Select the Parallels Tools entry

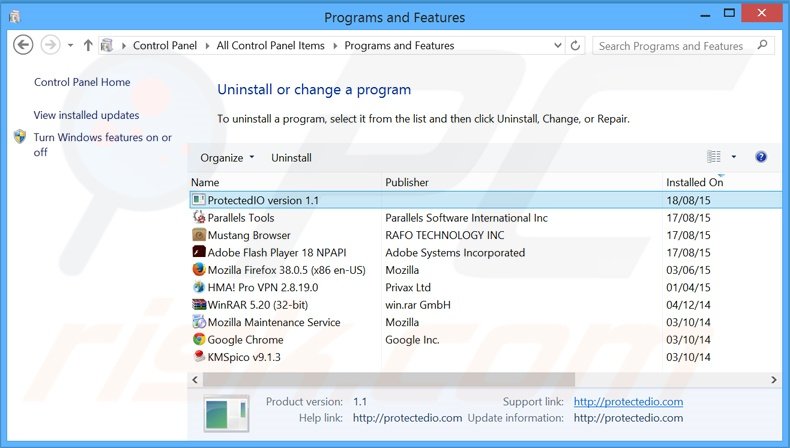click(241, 218)
